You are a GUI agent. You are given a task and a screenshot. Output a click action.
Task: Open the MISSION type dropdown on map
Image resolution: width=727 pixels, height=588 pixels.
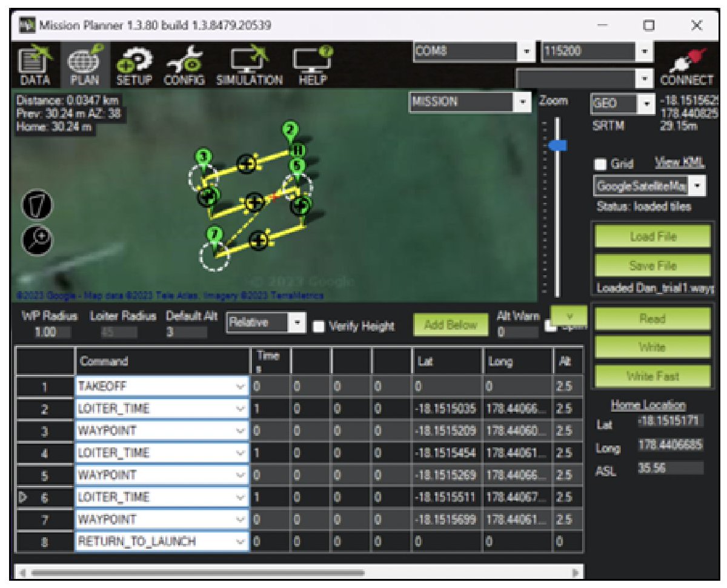tap(523, 103)
